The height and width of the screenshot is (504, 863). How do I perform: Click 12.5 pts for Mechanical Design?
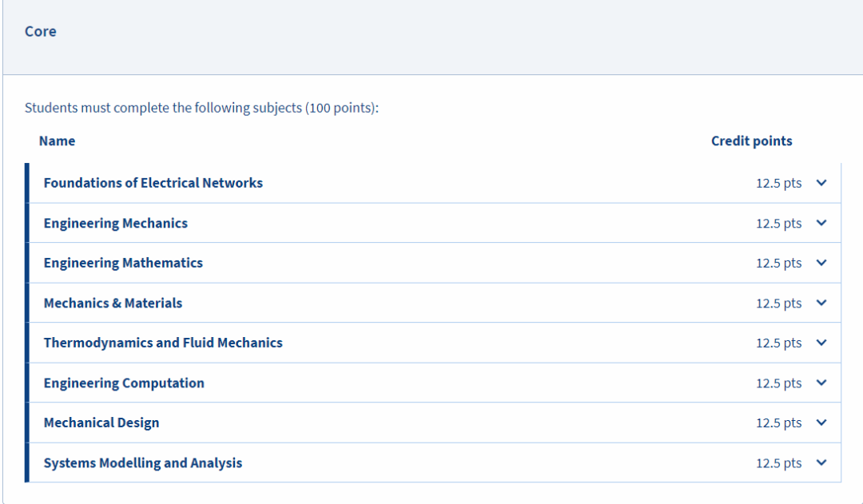point(778,423)
